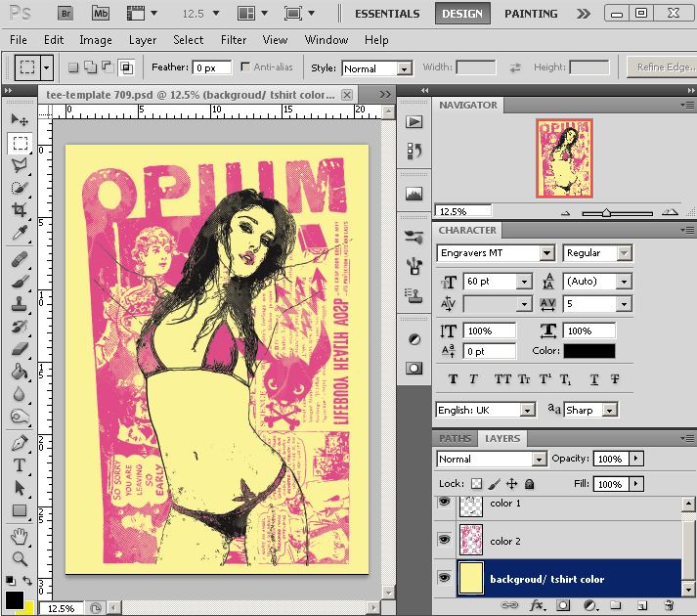Click the black text Color swatch
Screen dimensions: 697x616
pyautogui.click(x=588, y=351)
